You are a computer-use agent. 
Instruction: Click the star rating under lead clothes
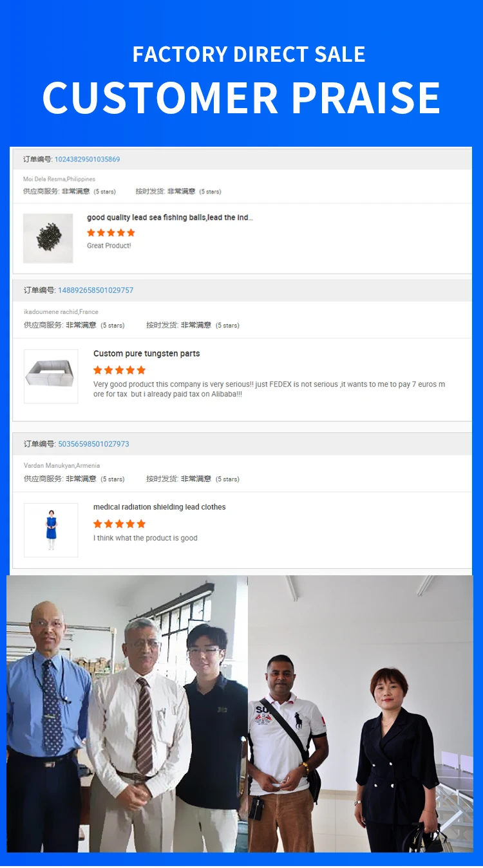pyautogui.click(x=119, y=524)
